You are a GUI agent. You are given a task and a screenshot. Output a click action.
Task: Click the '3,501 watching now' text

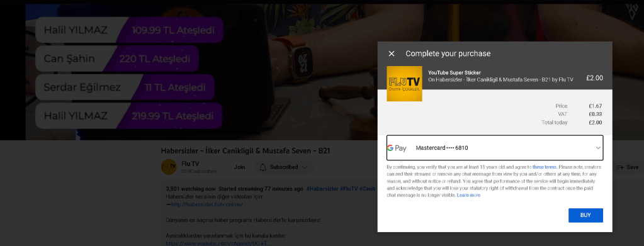pos(191,189)
